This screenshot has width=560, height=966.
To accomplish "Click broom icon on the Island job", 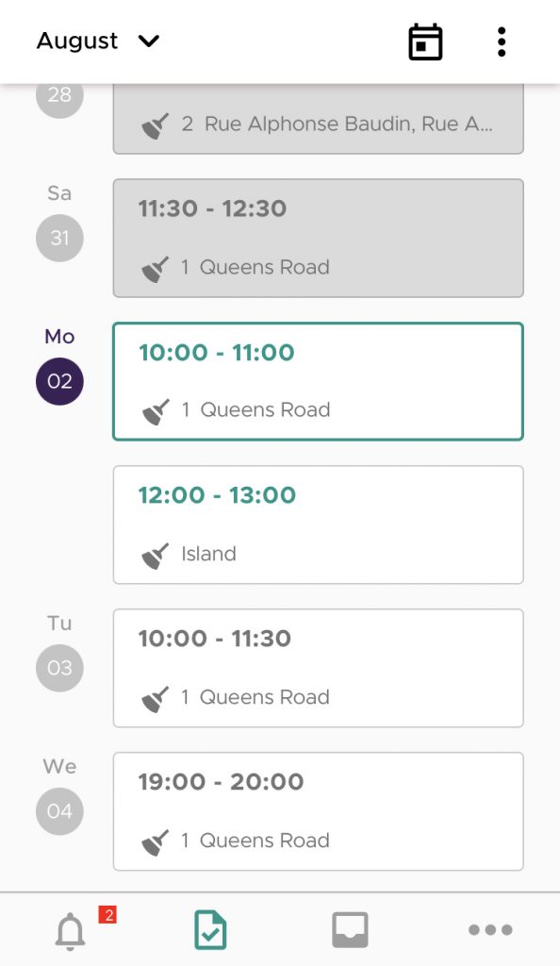I will tap(155, 555).
